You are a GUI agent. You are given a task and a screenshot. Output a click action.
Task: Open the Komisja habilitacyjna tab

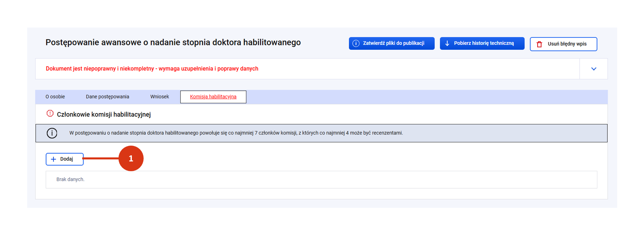pos(213,97)
